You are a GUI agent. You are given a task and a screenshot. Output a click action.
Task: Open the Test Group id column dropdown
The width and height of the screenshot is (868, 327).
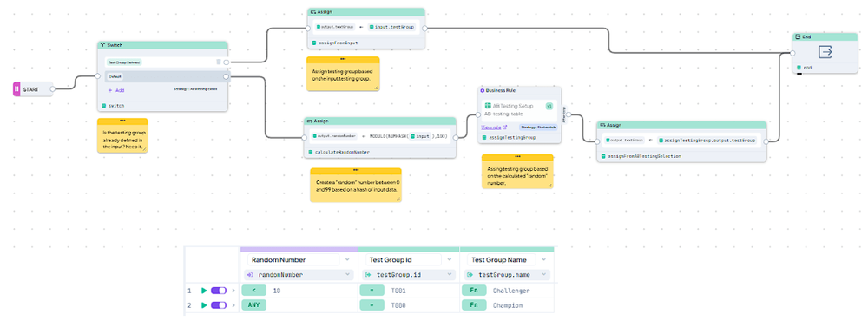[449, 259]
